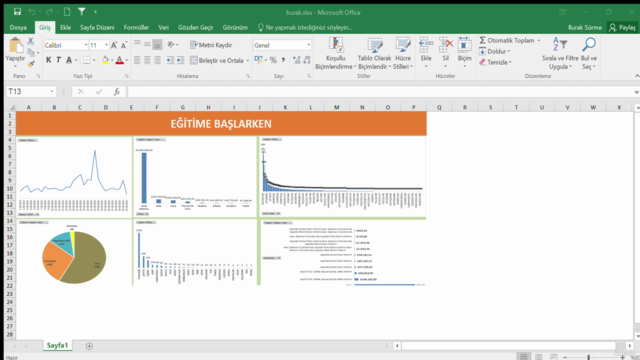Center cell text horizontally
Image resolution: width=640 pixels, height=360 pixels.
147,60
